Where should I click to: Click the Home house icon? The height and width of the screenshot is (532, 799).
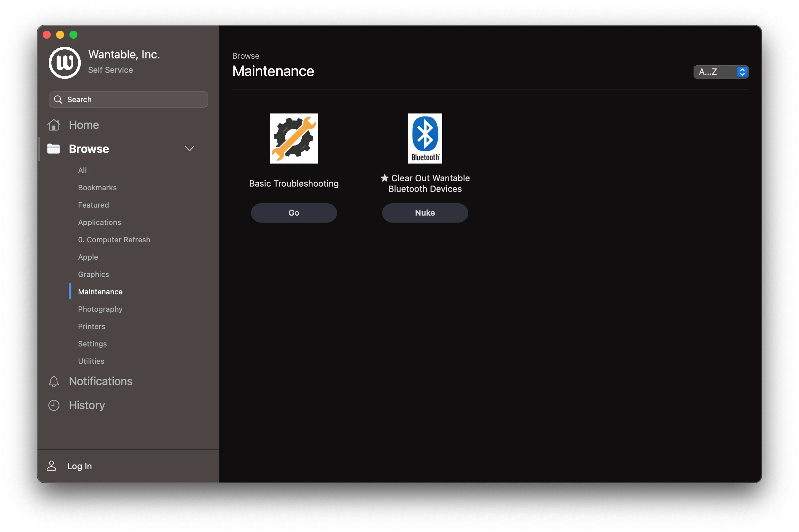tap(54, 125)
